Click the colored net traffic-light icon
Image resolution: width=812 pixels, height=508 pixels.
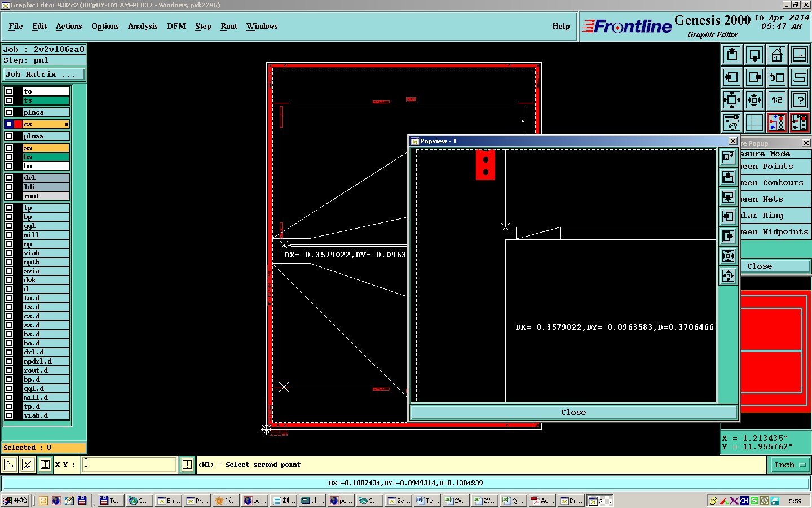point(777,122)
